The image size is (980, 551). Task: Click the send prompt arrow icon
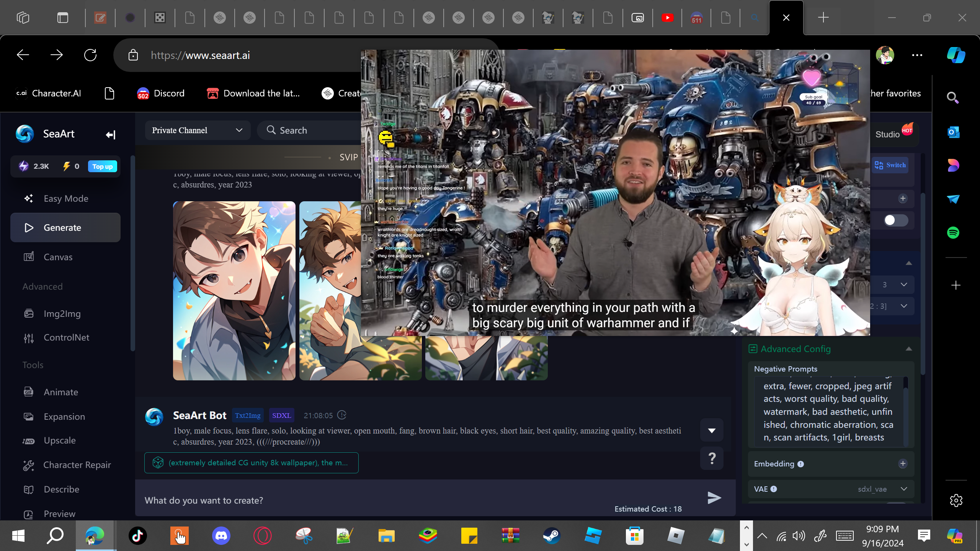714,498
